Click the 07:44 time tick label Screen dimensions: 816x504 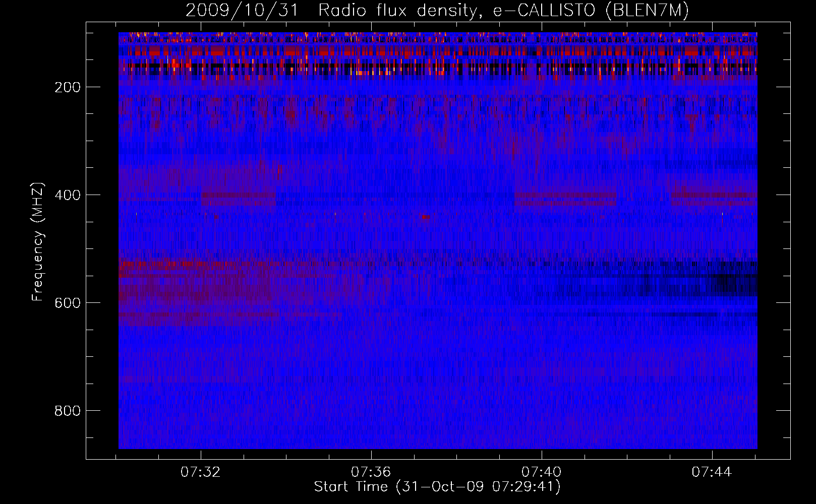tap(712, 472)
